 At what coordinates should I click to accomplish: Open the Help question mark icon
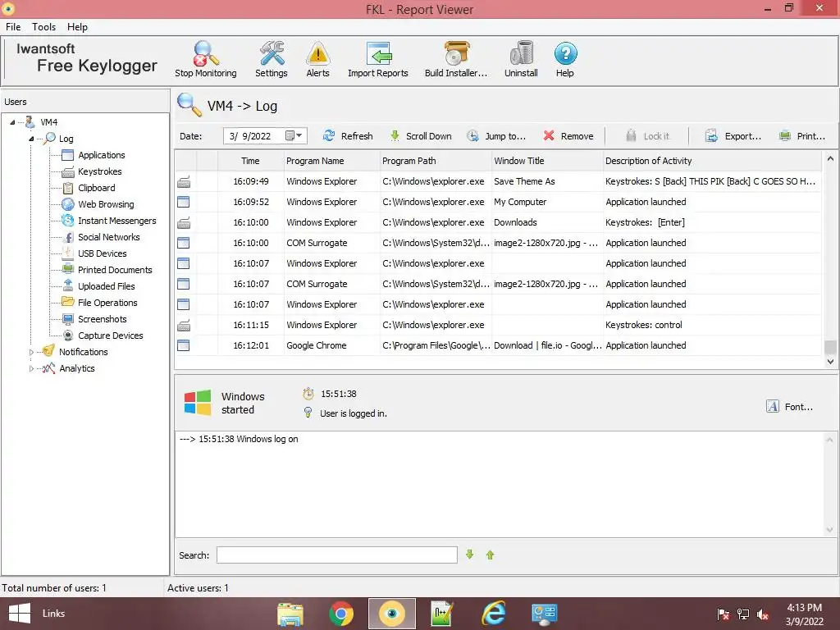click(565, 59)
